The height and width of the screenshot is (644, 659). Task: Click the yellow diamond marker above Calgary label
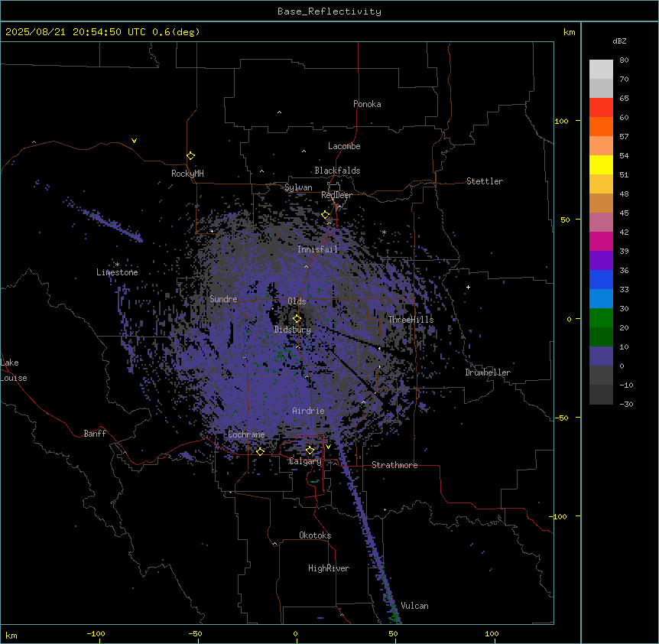[x=310, y=450]
